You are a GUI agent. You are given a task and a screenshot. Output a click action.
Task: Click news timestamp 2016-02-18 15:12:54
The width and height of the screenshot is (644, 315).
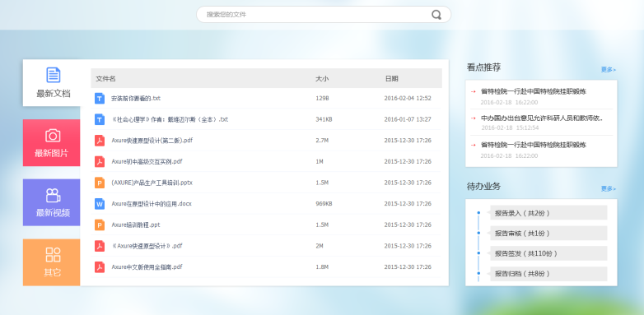[510, 128]
